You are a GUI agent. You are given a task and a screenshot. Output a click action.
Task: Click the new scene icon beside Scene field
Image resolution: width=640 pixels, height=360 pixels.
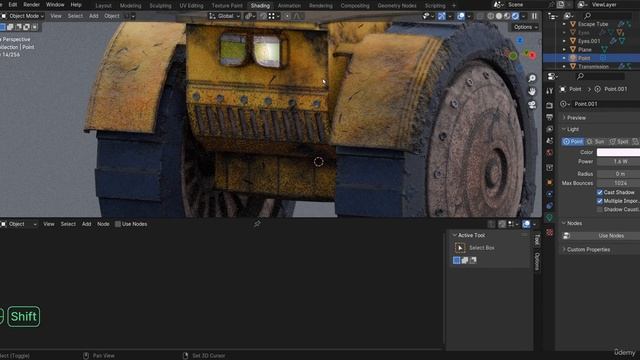tap(560, 5)
